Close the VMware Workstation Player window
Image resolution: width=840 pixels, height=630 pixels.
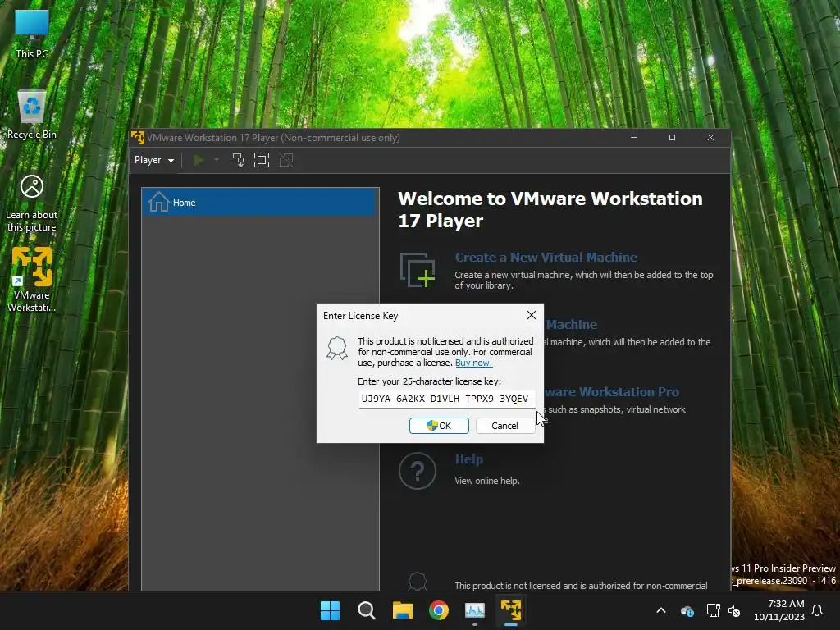pyautogui.click(x=711, y=138)
